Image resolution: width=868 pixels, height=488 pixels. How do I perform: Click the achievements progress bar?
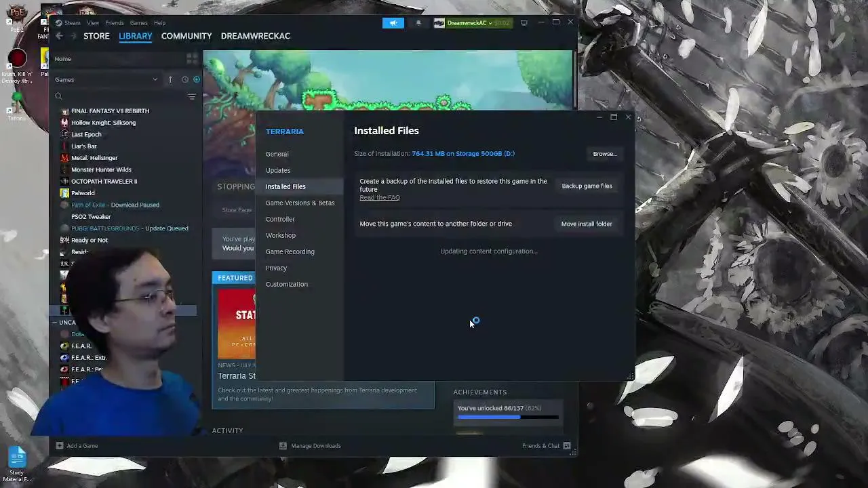[x=508, y=417]
